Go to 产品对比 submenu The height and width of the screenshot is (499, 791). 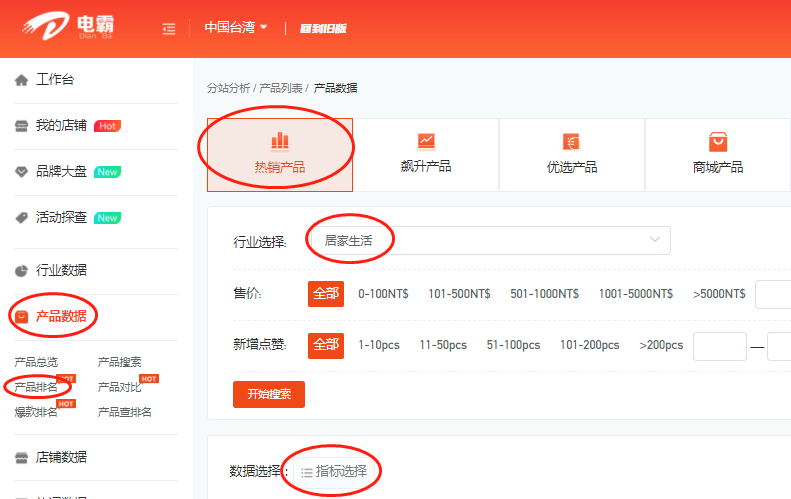point(120,387)
